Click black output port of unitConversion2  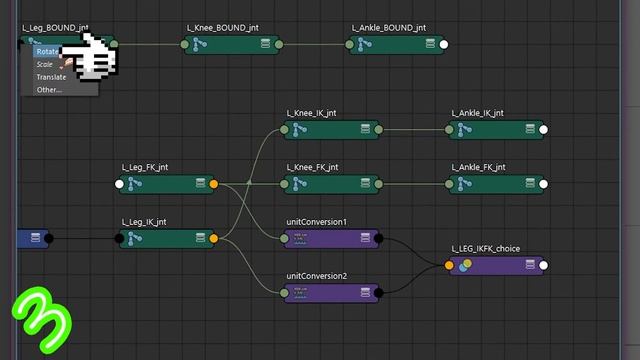(378, 293)
